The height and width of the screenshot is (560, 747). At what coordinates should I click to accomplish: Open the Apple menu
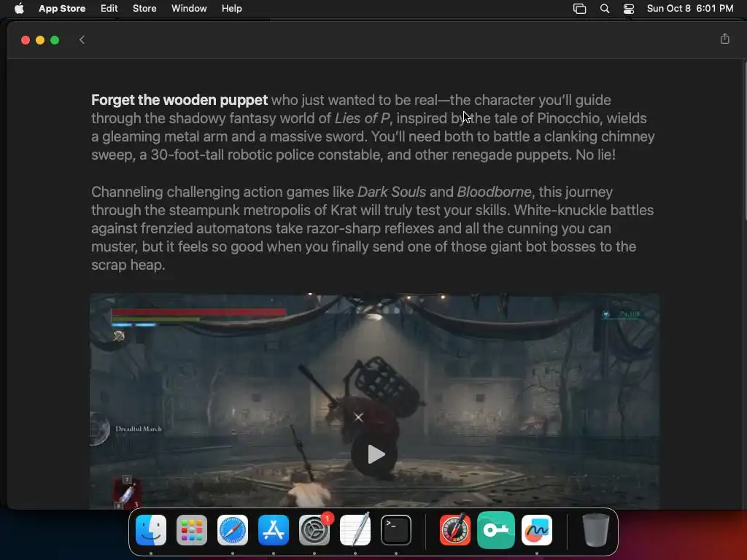[x=19, y=9]
